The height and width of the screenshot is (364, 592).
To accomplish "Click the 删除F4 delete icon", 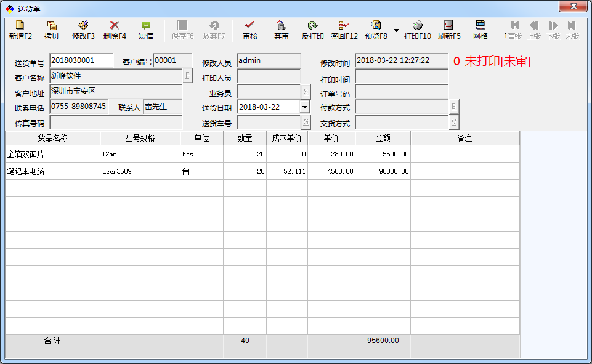I will pyautogui.click(x=115, y=25).
